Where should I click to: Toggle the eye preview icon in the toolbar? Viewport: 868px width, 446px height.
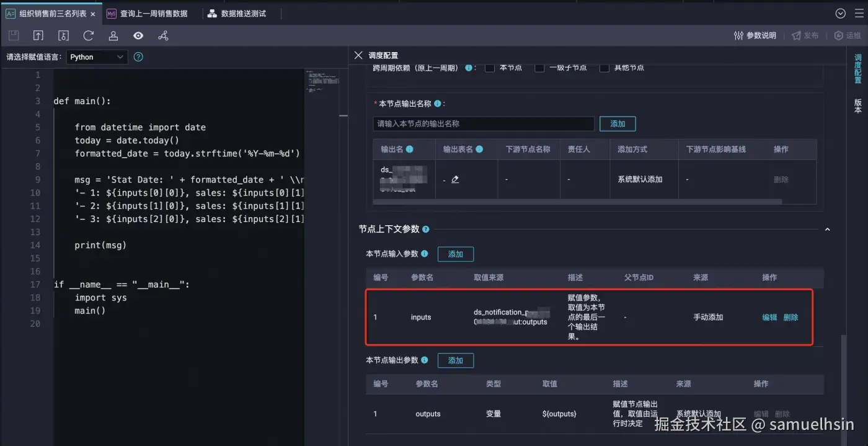coord(138,36)
